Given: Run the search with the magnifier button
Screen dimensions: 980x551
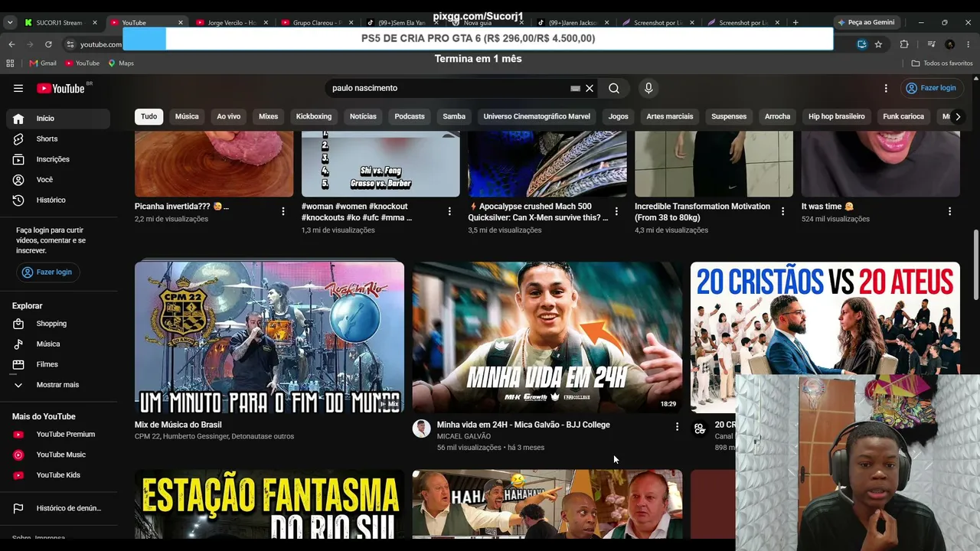Looking at the screenshot, I should pyautogui.click(x=614, y=88).
